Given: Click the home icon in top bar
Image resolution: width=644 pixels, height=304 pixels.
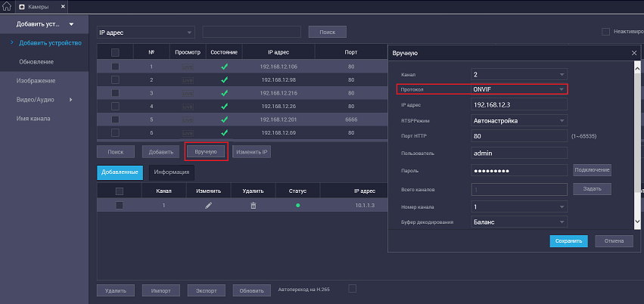Looking at the screenshot, I should [x=7, y=7].
